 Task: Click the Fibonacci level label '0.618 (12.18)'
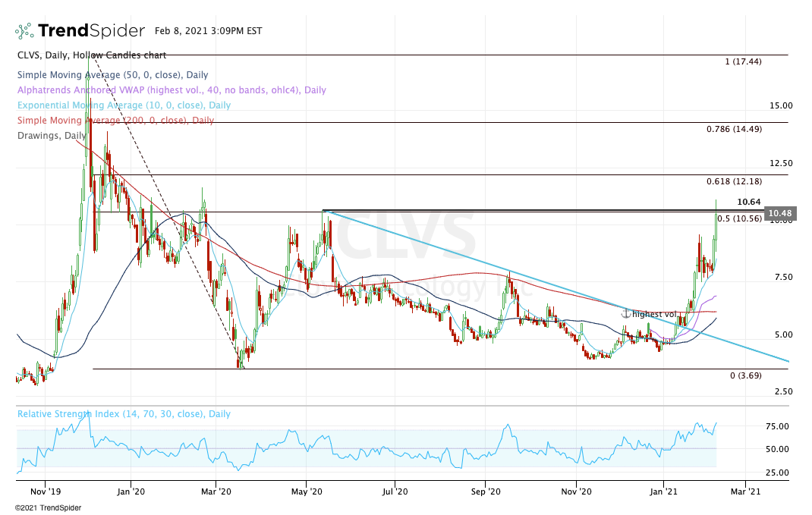point(734,181)
